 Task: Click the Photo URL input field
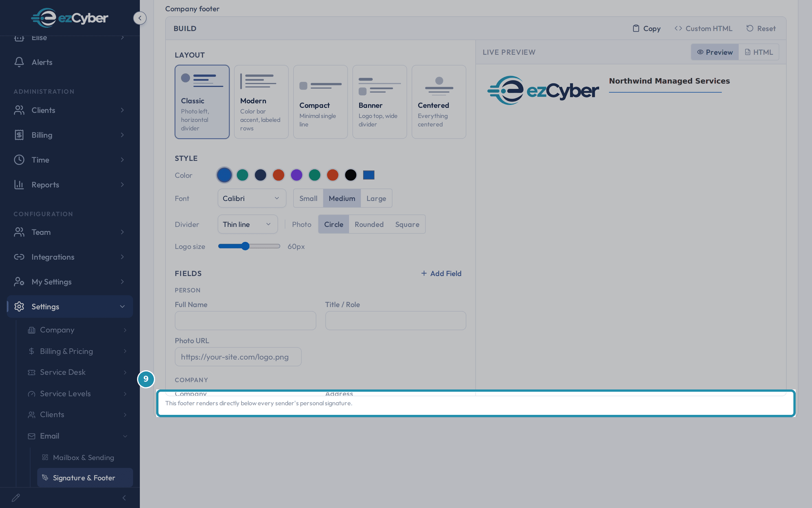[238, 357]
